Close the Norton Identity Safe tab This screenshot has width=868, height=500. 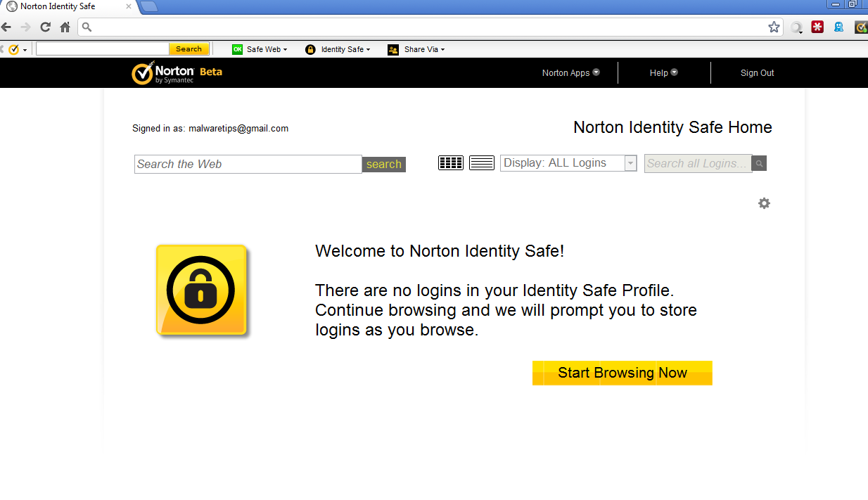128,6
